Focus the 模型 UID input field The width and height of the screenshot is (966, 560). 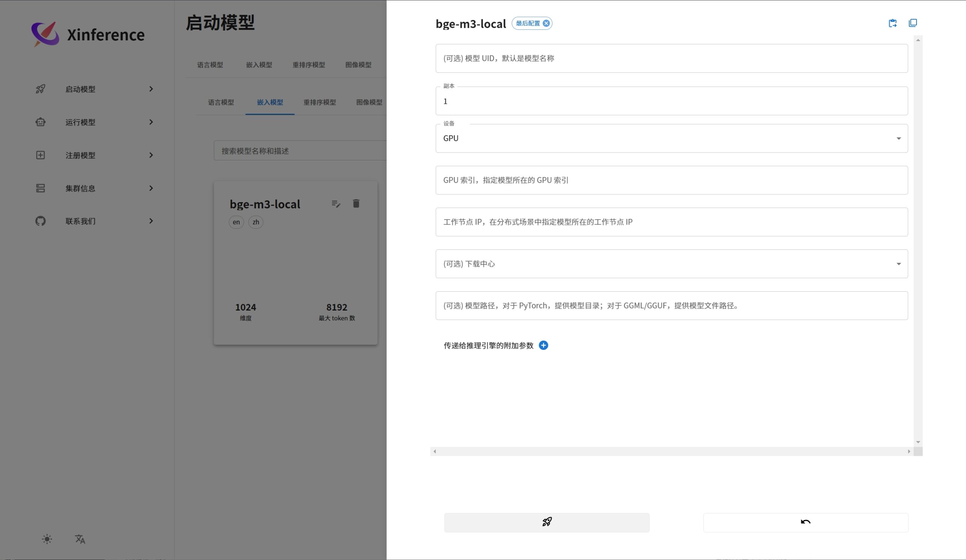coord(672,58)
